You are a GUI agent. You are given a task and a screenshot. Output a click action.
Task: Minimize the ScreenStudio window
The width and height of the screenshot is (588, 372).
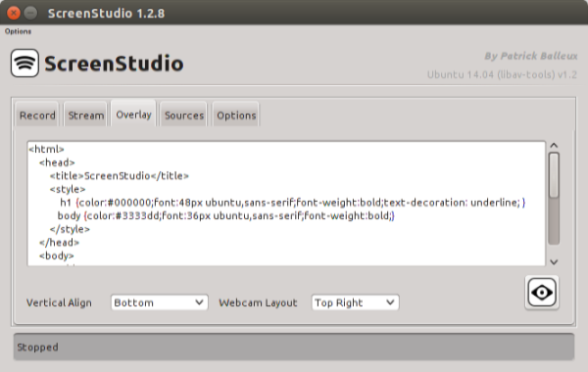click(30, 13)
